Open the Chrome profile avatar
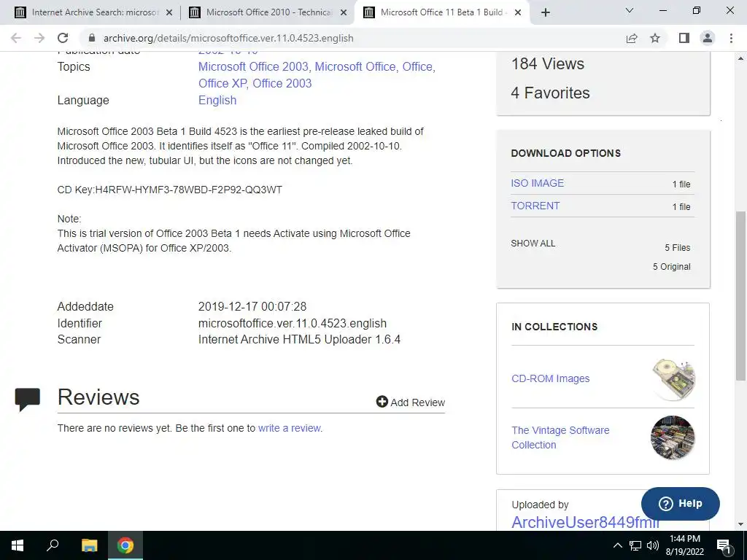This screenshot has width=747, height=560. 708,38
